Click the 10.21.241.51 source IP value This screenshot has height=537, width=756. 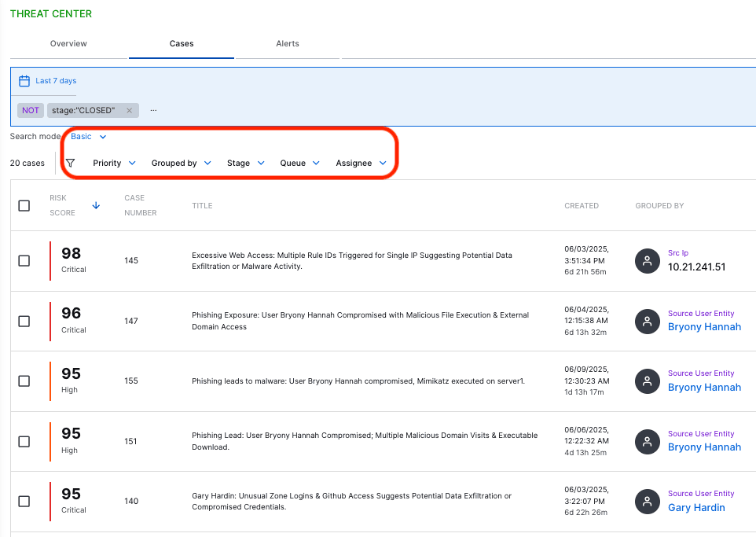[696, 267]
